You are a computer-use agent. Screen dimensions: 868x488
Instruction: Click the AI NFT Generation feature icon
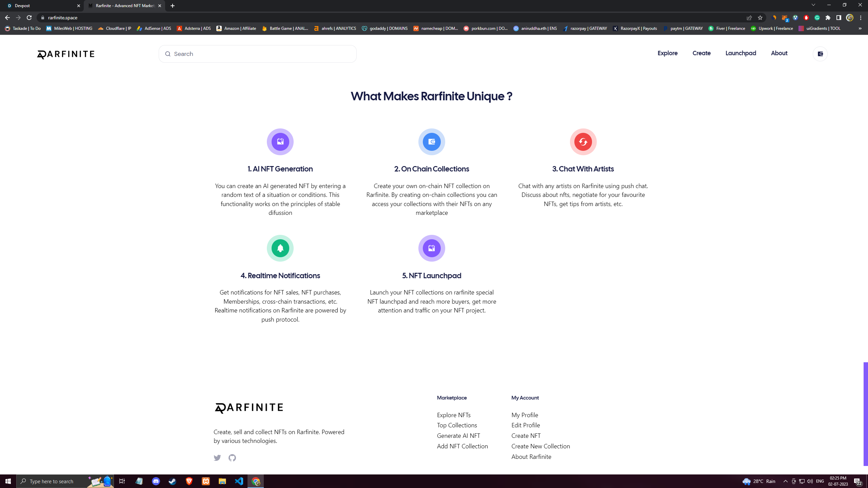(x=280, y=142)
